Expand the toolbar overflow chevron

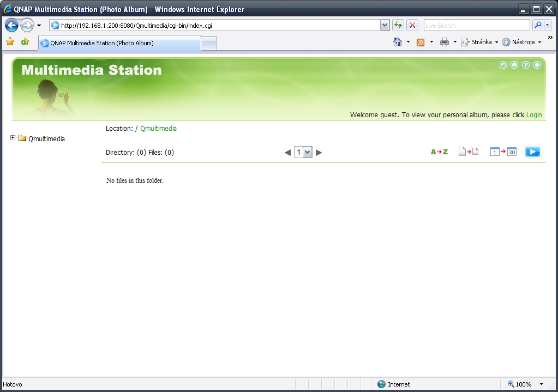click(x=550, y=38)
